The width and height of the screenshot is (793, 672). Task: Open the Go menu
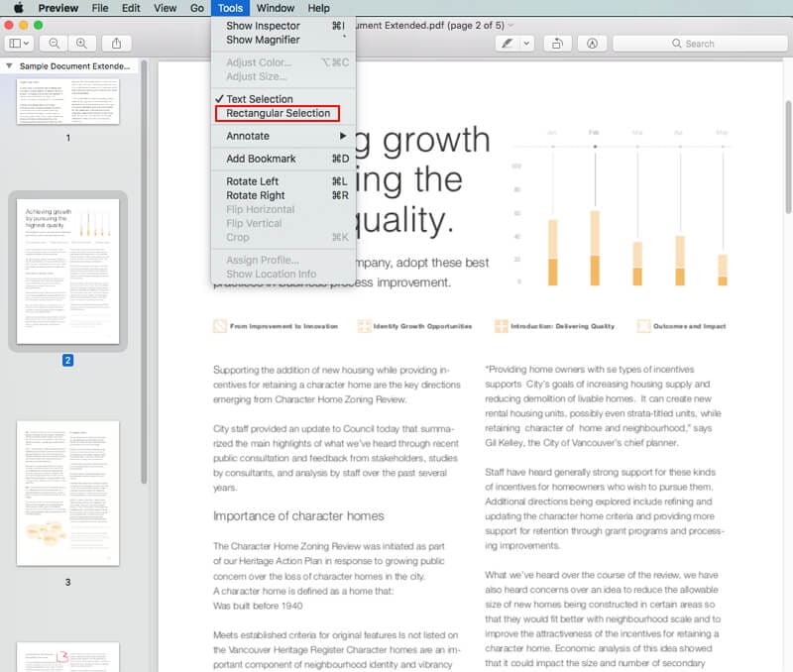tap(196, 8)
